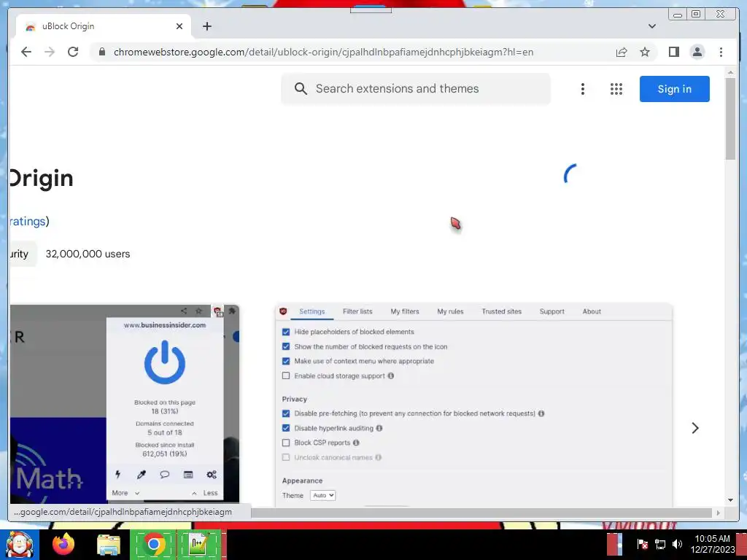Collapse with the Less option in the popup
Viewport: 747px width, 560px height.
pos(205,493)
